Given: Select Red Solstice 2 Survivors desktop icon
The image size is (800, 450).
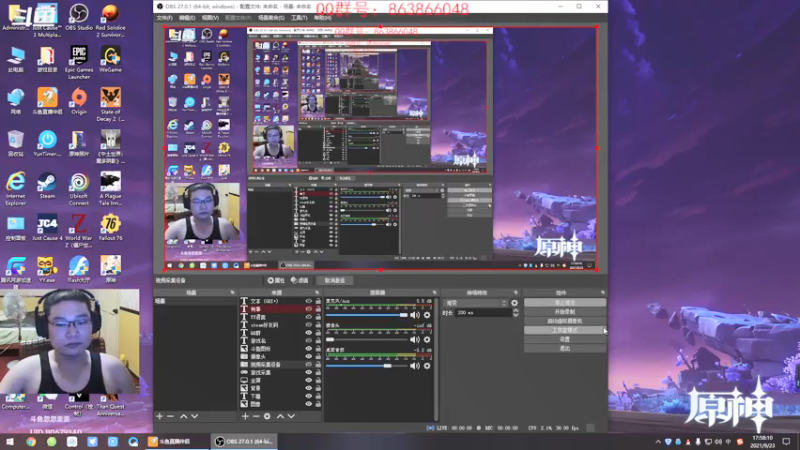Looking at the screenshot, I should click(110, 21).
